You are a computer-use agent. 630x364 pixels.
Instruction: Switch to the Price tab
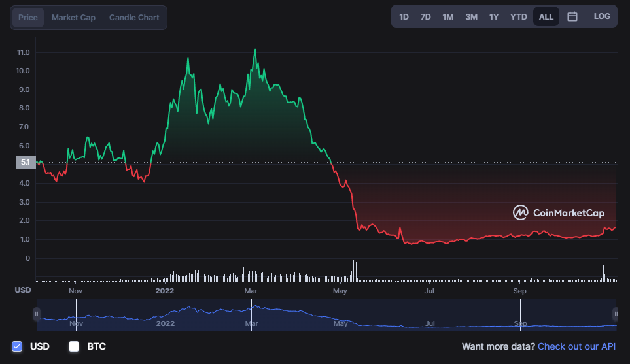27,18
